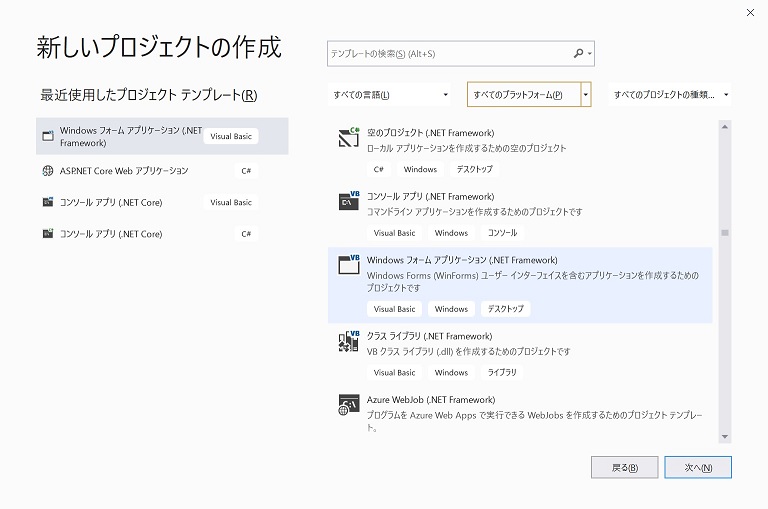
Task: Open the すべてのプラットフォーム platform dropdown arrow
Action: click(586, 95)
